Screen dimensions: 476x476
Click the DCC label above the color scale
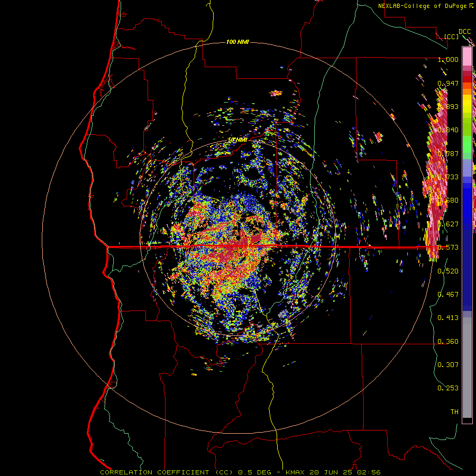click(465, 32)
